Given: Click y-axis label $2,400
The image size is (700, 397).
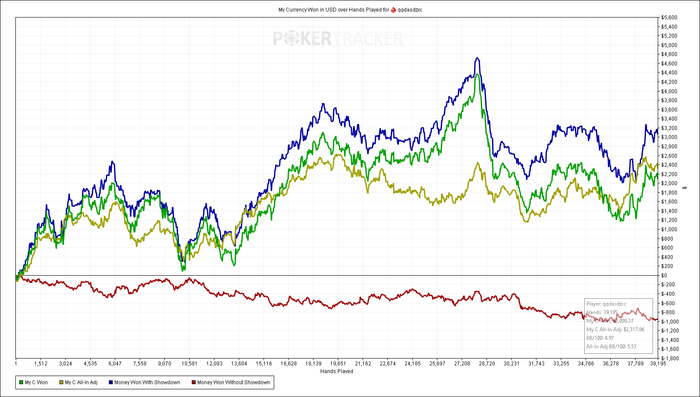Looking at the screenshot, I should [x=668, y=165].
